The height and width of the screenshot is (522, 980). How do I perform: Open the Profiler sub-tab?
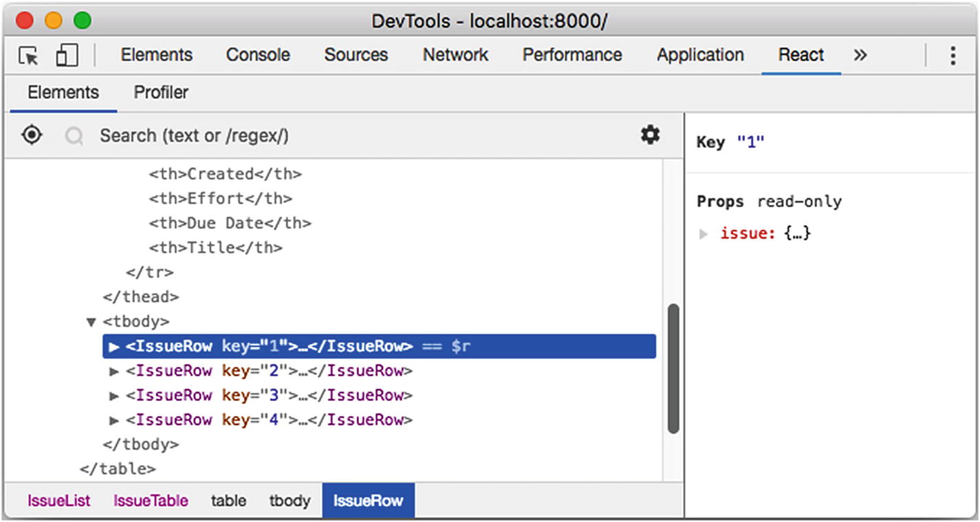[x=161, y=93]
